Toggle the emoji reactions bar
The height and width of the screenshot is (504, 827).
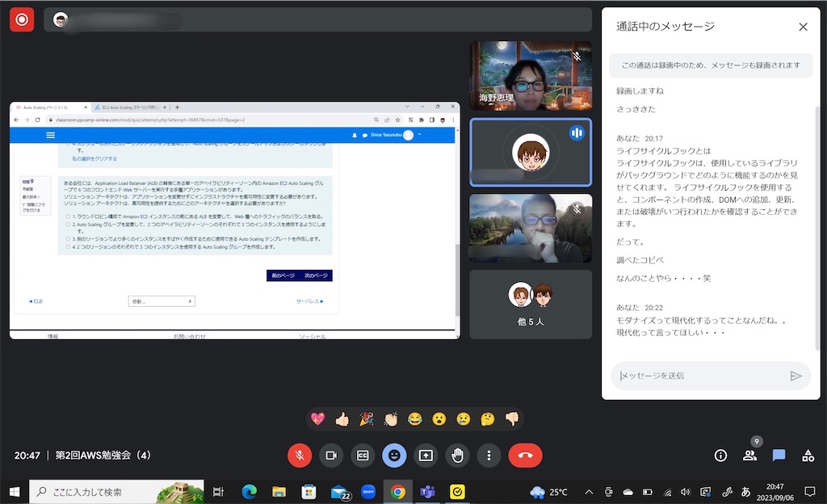click(x=394, y=456)
